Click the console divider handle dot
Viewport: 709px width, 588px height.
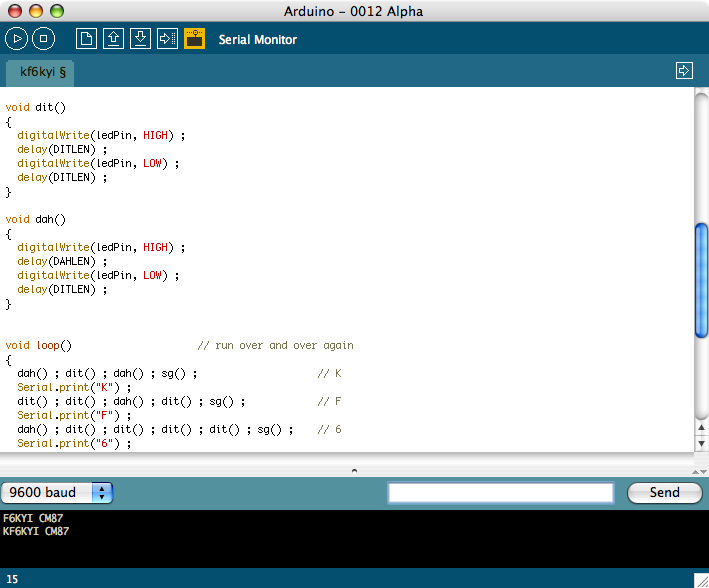click(354, 471)
